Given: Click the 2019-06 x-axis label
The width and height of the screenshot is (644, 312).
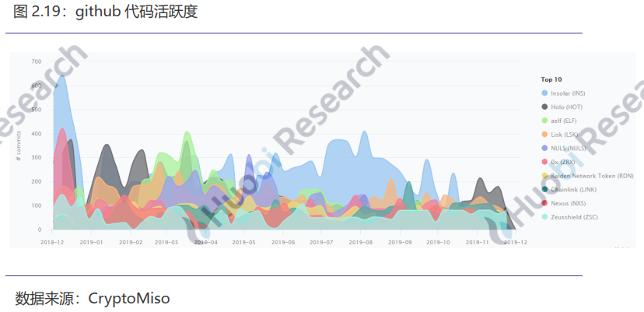Looking at the screenshot, I should point(283,243).
